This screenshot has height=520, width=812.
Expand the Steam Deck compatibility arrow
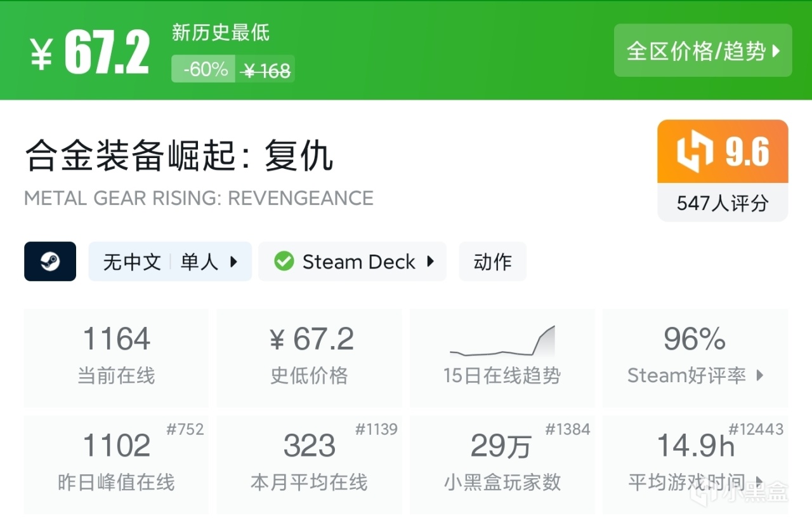431,262
